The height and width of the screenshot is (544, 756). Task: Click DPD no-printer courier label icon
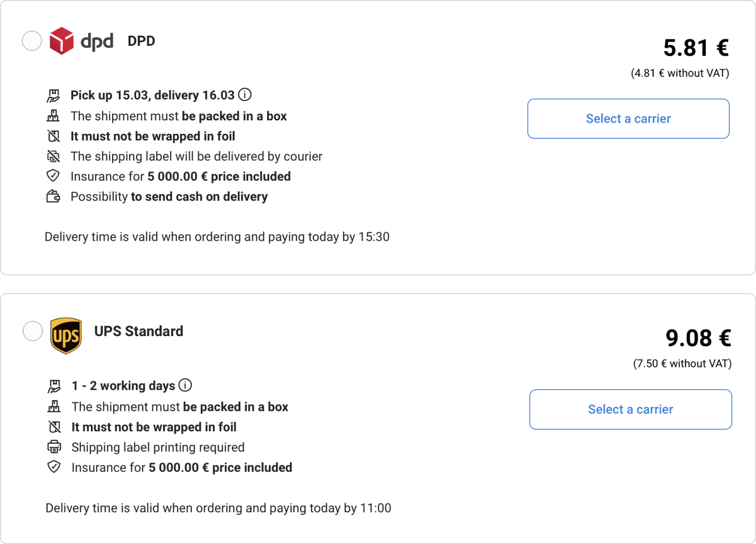tap(53, 156)
